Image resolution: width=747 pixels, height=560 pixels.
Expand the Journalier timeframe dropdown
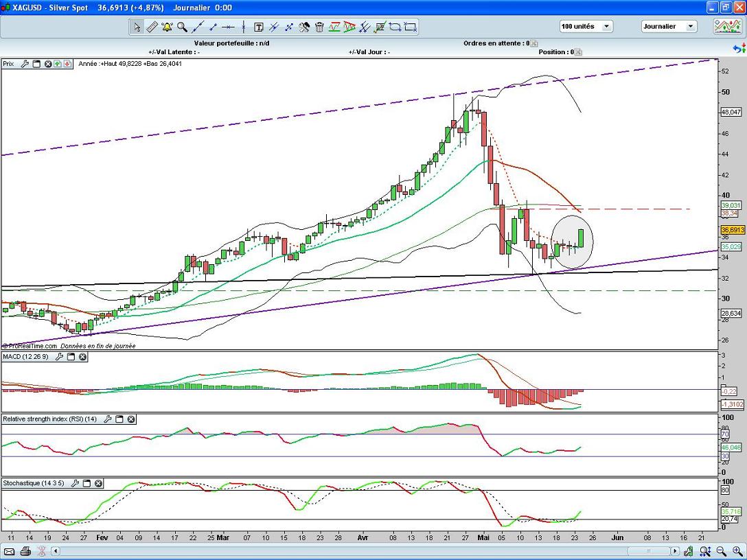(669, 27)
